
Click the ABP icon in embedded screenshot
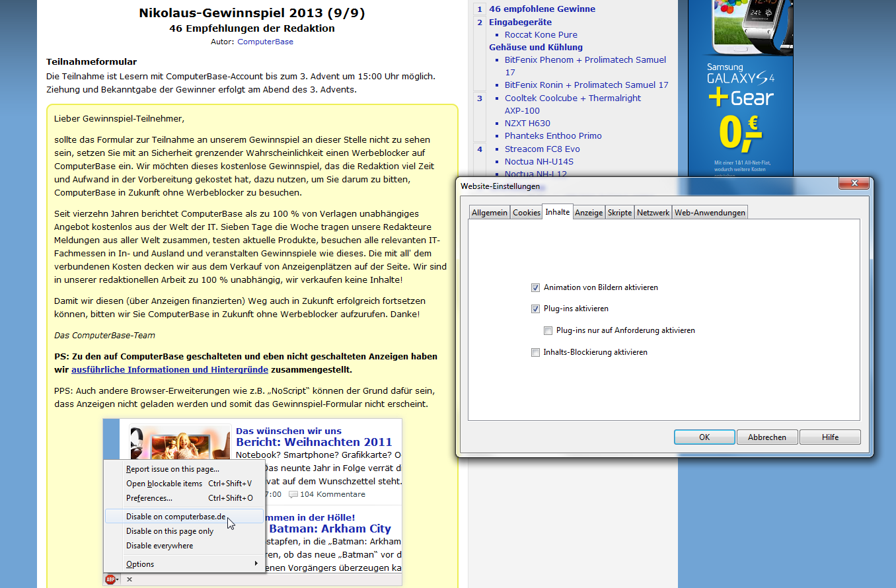point(110,579)
